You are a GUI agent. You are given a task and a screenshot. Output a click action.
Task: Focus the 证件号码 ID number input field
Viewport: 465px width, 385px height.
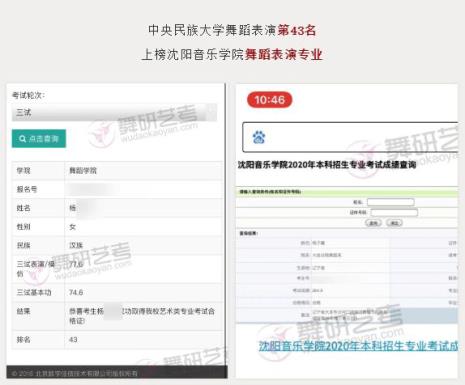coord(394,212)
